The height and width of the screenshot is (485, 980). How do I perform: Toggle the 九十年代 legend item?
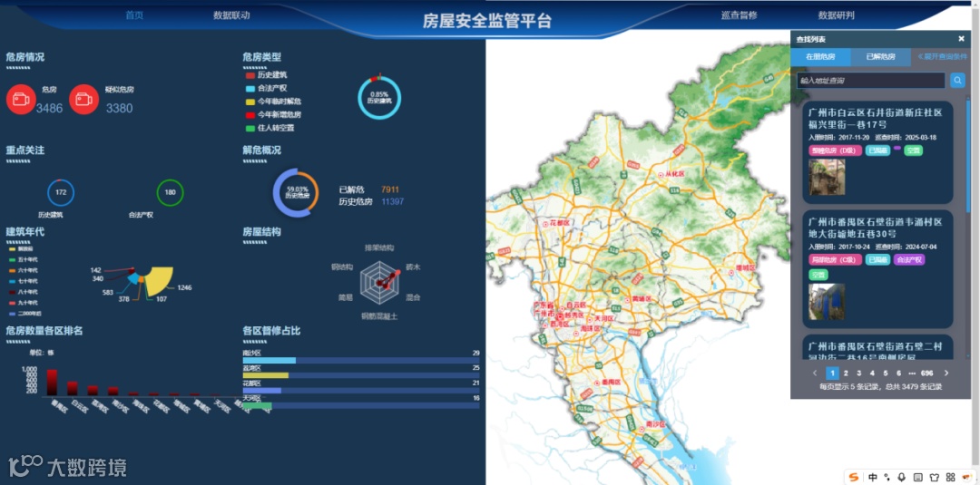coord(23,302)
